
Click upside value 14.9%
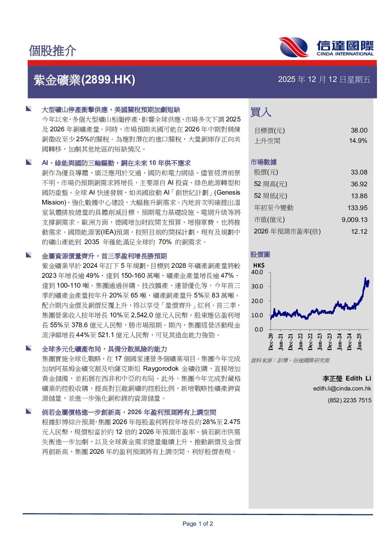(x=358, y=141)
